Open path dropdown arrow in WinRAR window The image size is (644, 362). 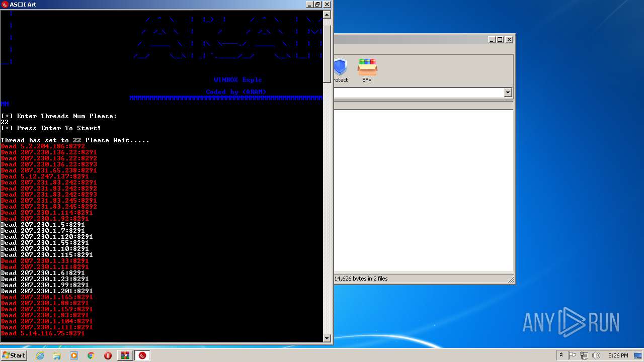508,93
